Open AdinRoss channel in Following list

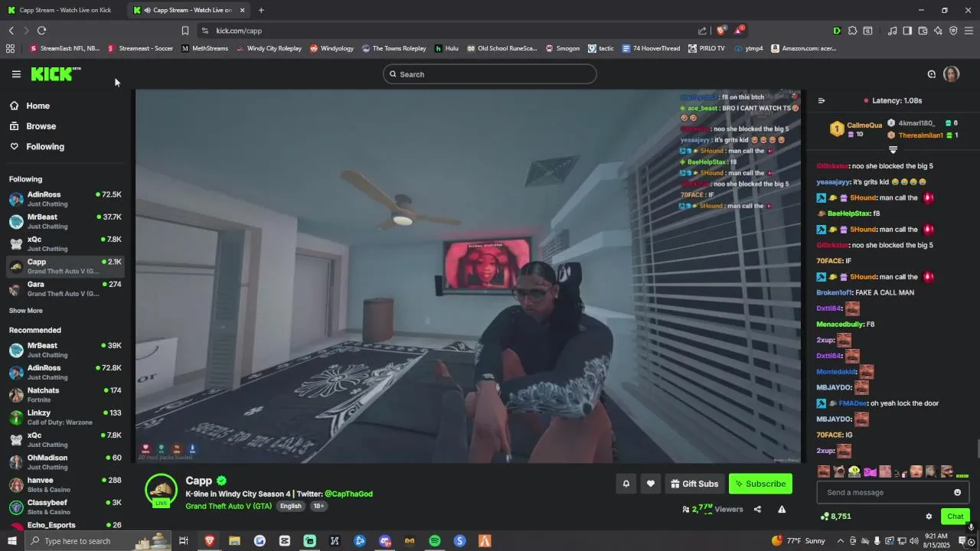[x=65, y=199]
